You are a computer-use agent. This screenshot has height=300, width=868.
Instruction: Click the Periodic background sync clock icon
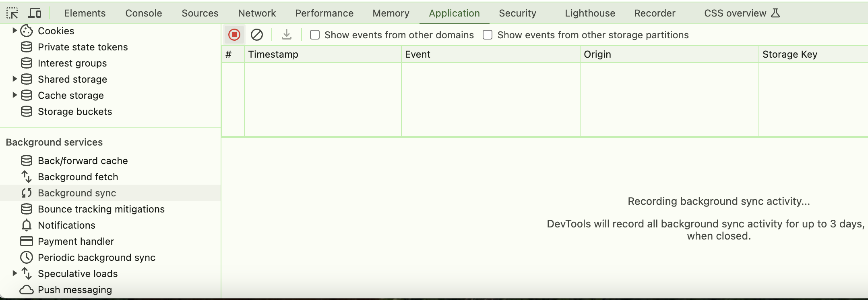[x=27, y=257]
